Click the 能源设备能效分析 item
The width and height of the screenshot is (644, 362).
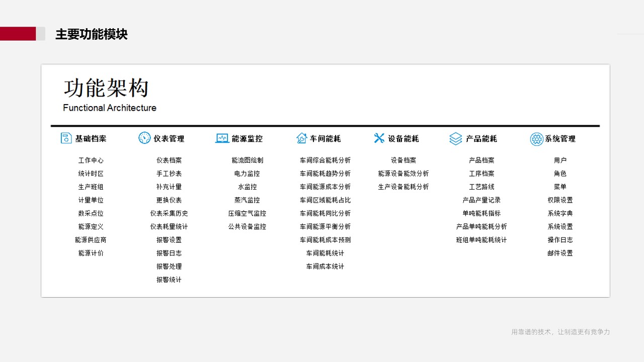(x=404, y=173)
